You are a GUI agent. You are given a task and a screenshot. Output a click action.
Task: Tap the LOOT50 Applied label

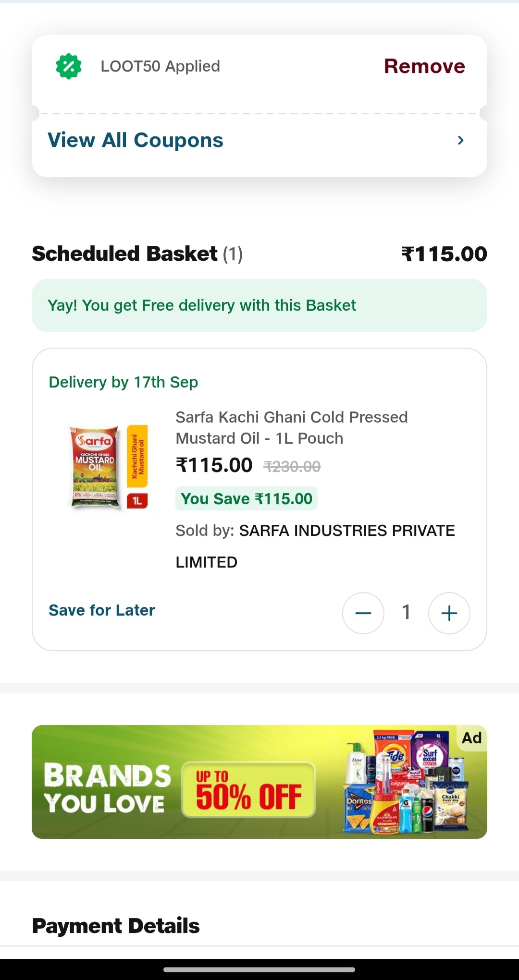(x=160, y=66)
